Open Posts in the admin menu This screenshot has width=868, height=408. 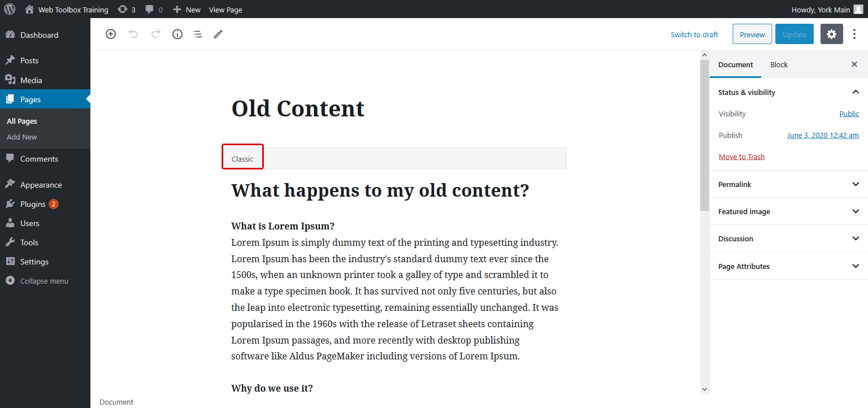45,60
